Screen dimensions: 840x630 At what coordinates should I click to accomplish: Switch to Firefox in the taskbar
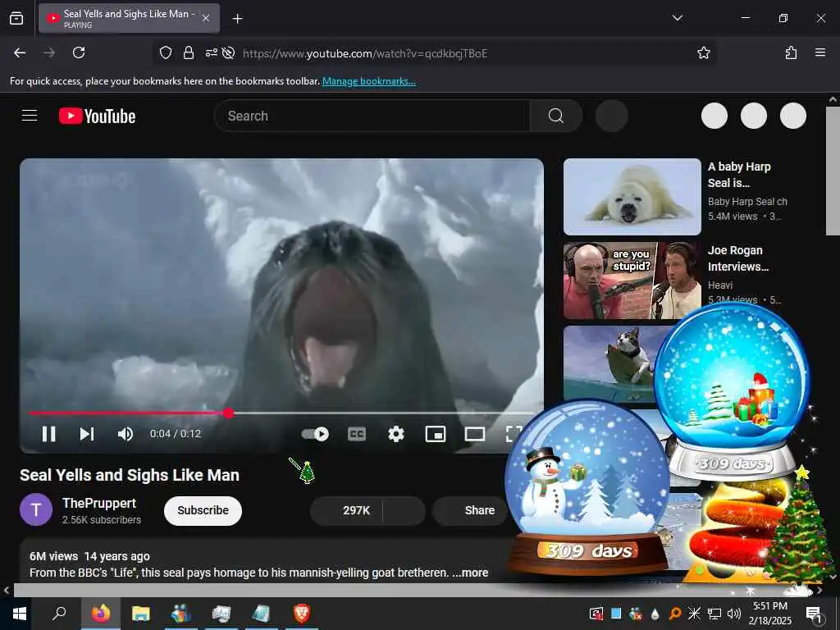pyautogui.click(x=101, y=613)
